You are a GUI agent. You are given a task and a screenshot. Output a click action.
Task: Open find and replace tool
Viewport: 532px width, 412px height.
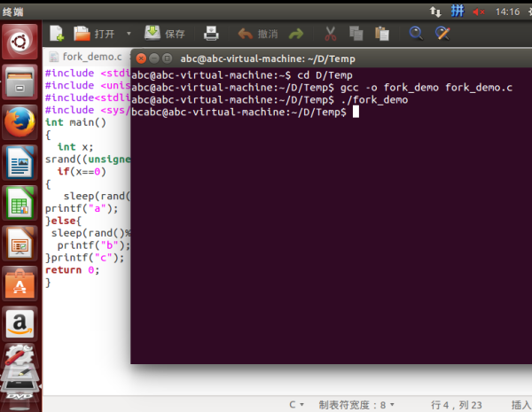tap(442, 34)
